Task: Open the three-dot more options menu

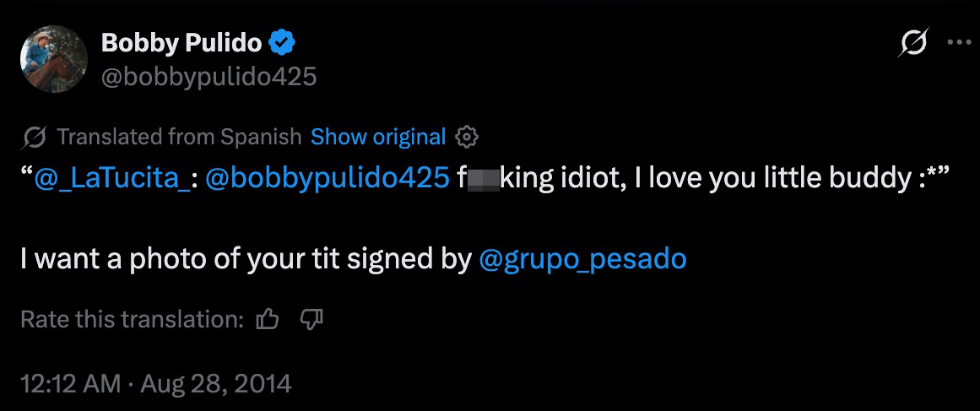Action: click(958, 43)
